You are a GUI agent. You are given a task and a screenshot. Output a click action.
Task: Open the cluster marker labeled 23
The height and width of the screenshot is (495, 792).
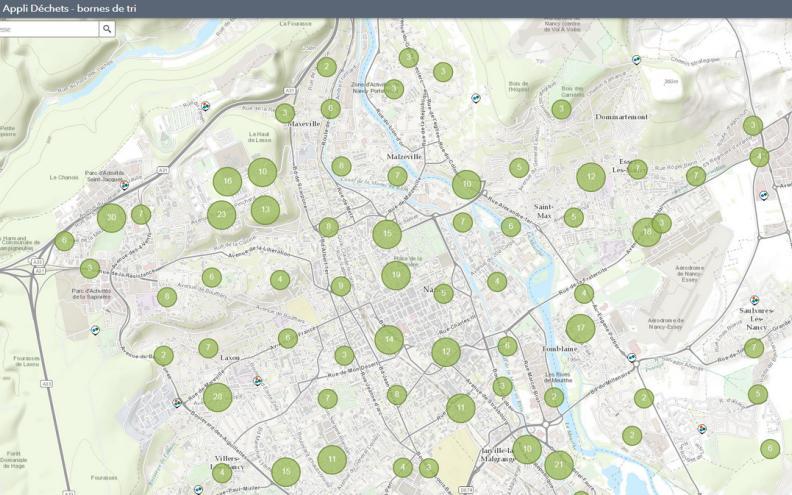221,214
